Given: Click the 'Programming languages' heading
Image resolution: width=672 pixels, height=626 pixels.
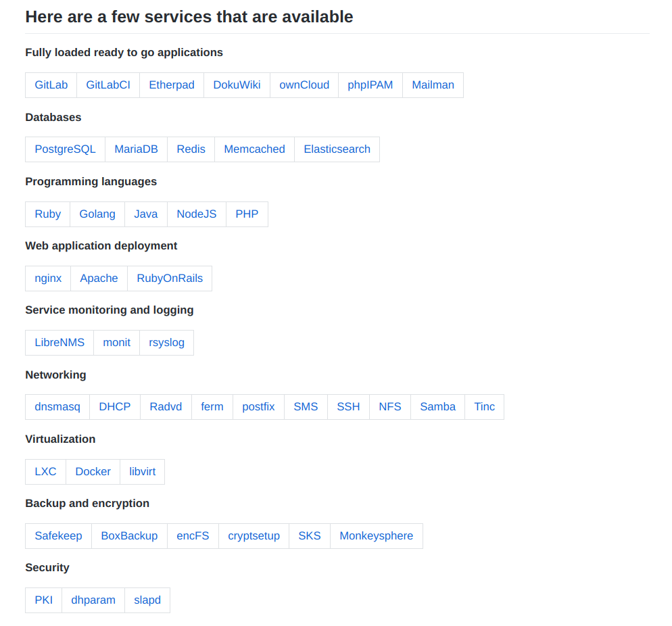Looking at the screenshot, I should pyautogui.click(x=91, y=182).
